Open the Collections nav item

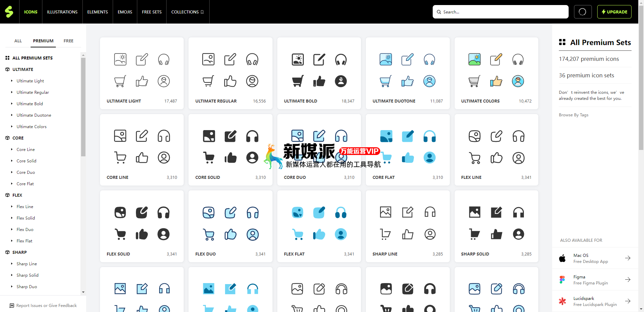pyautogui.click(x=188, y=12)
